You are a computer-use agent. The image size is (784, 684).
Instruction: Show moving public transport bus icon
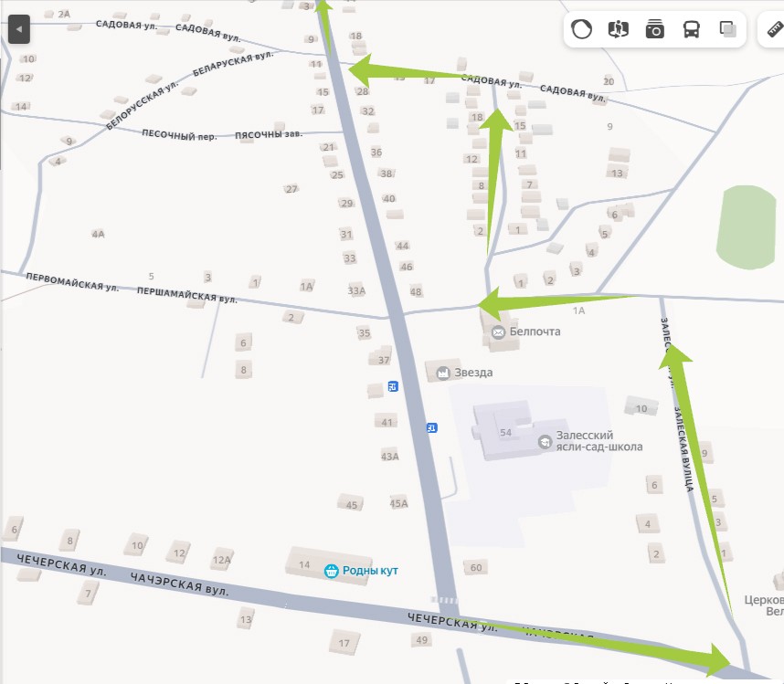coord(691,29)
